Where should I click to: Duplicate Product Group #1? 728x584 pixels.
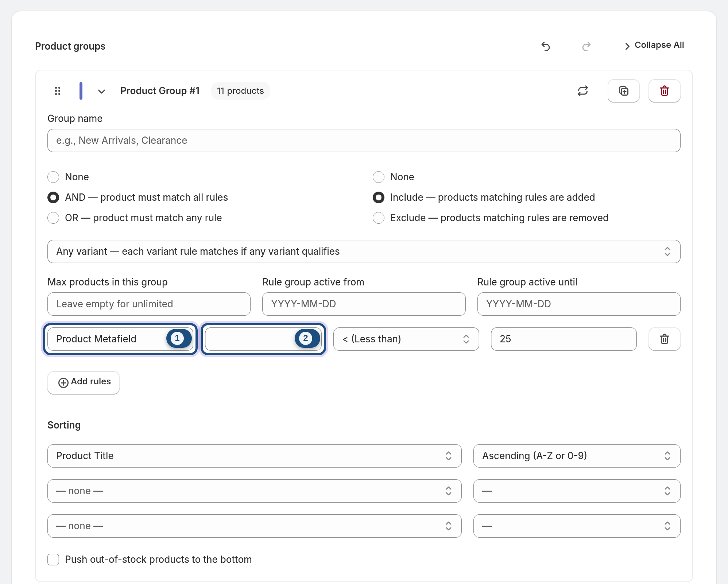(x=624, y=91)
